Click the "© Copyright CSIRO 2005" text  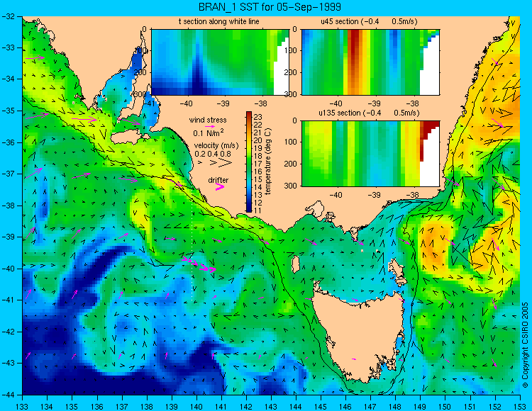525,345
